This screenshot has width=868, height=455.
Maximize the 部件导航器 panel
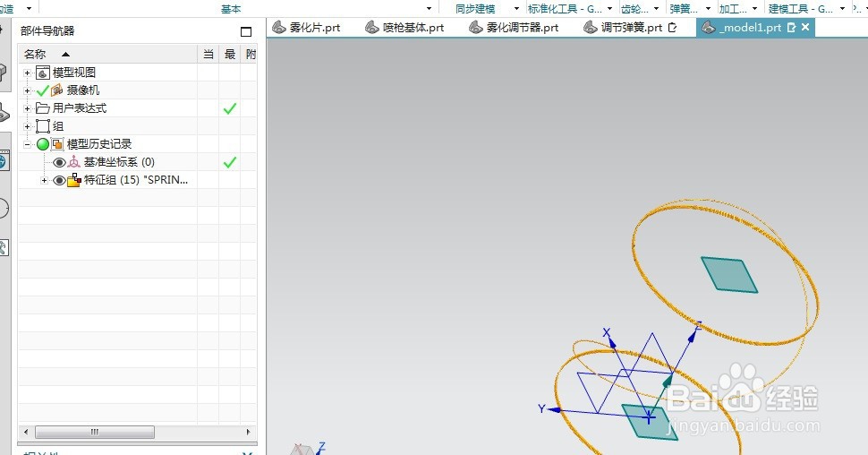coord(246,31)
